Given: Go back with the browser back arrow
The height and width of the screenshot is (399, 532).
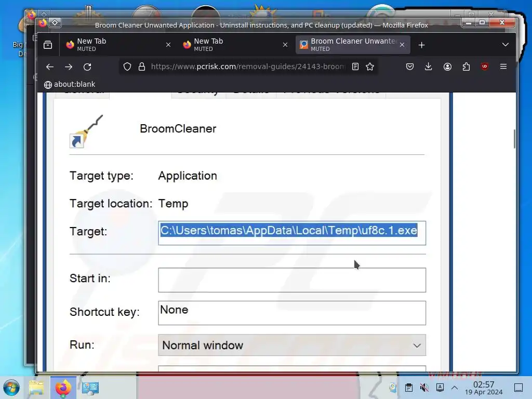Looking at the screenshot, I should (50, 67).
